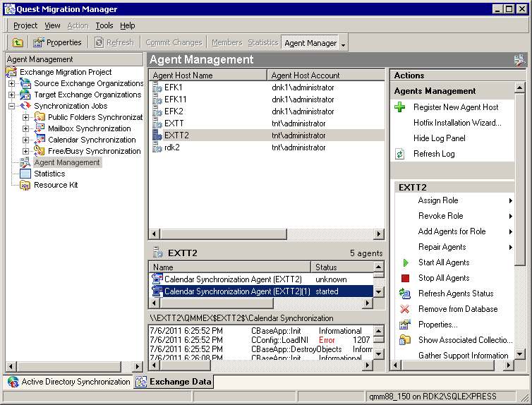Click the red X Remove from Database icon

[405, 309]
